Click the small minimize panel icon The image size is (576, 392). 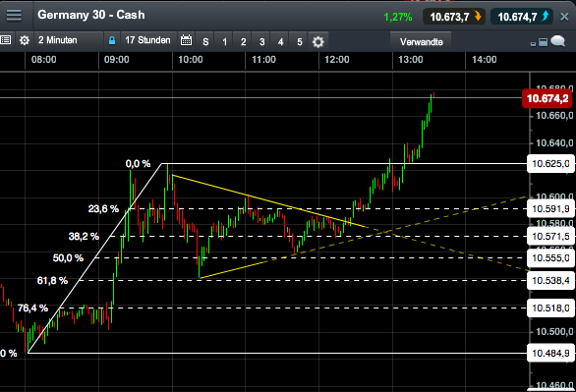533,44
